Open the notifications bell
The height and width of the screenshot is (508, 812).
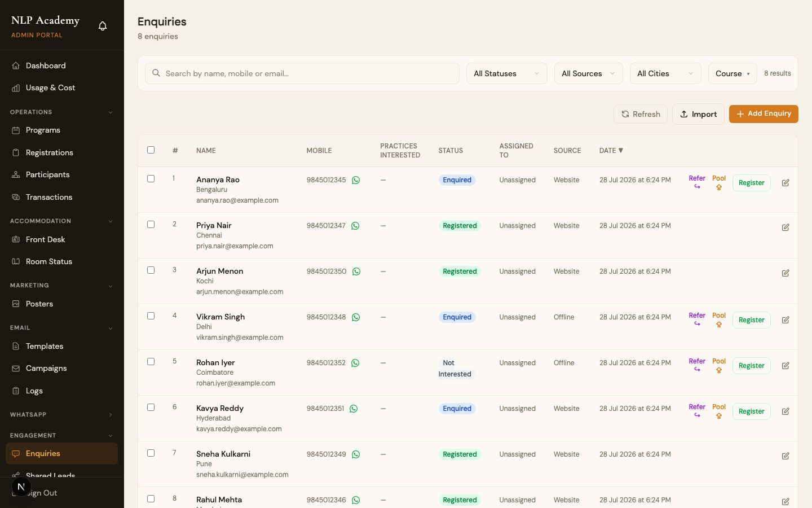point(103,26)
